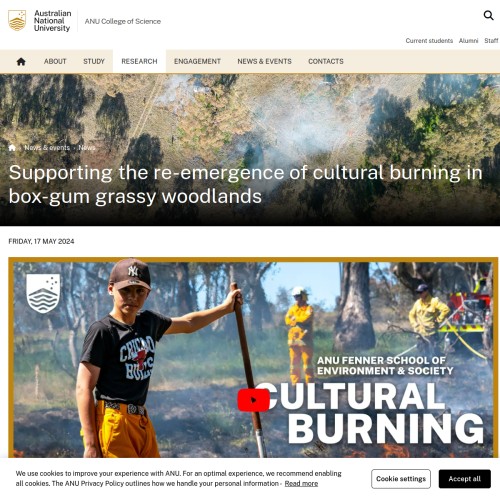Image resolution: width=500 pixels, height=500 pixels.
Task: Open the Alumni link
Action: click(x=468, y=41)
